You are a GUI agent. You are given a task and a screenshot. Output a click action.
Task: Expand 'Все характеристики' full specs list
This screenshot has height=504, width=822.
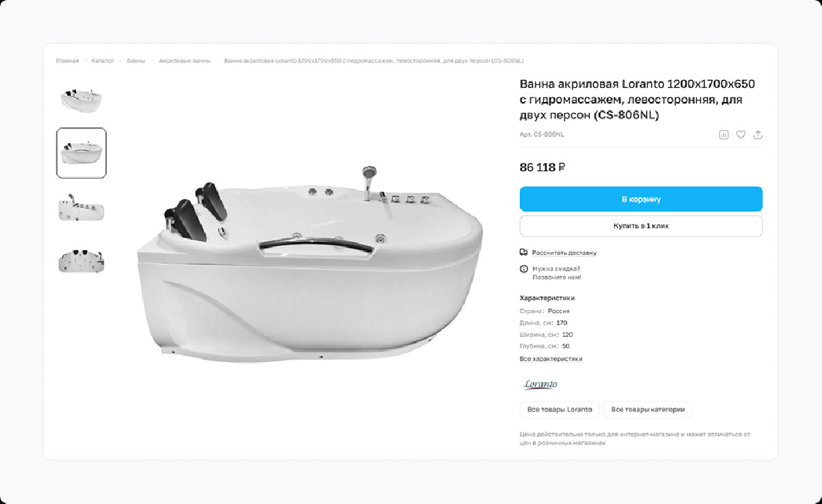click(x=551, y=359)
